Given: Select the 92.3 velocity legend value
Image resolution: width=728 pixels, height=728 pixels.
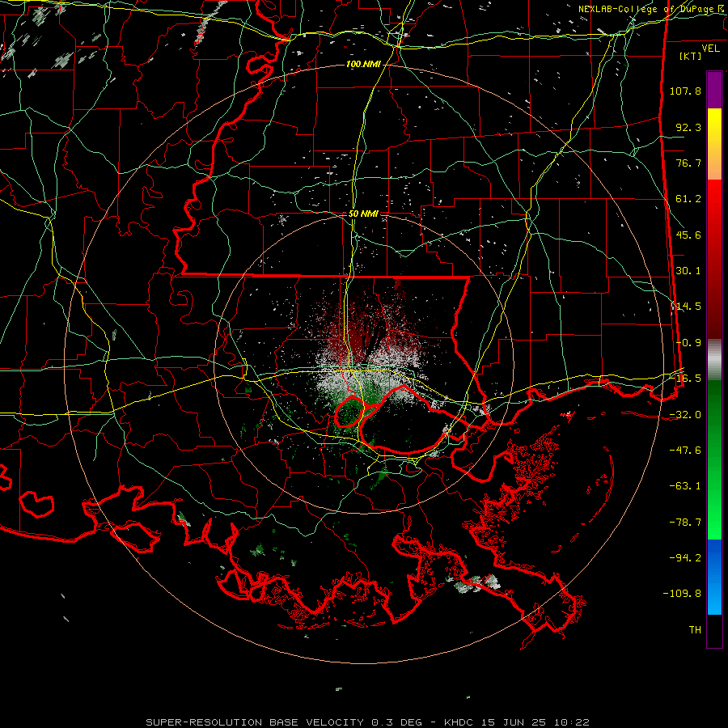Looking at the screenshot, I should (x=688, y=127).
